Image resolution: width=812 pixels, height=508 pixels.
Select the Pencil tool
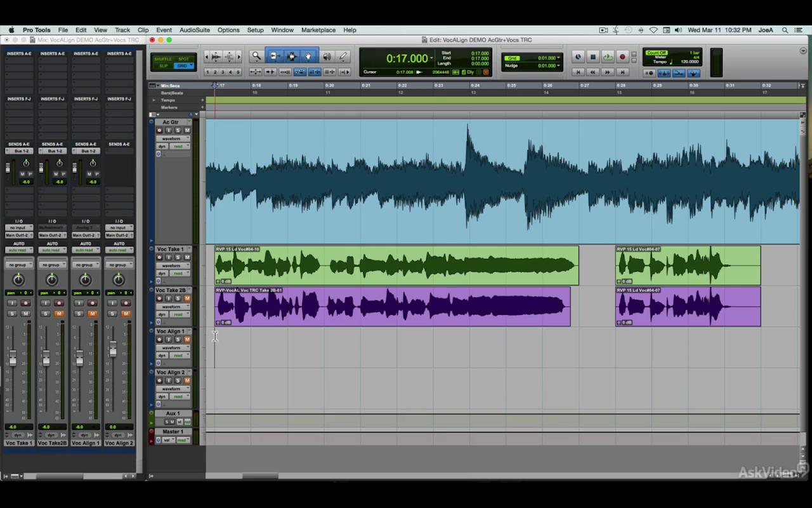pos(343,57)
